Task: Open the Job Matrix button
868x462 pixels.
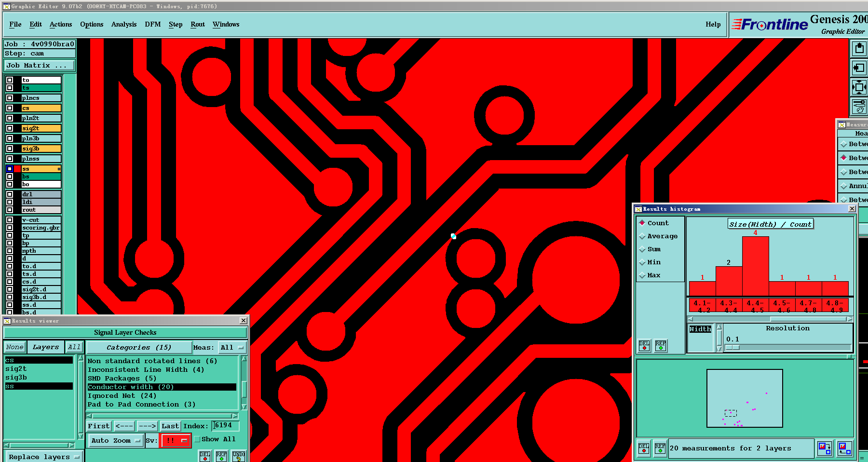Action: [x=40, y=65]
